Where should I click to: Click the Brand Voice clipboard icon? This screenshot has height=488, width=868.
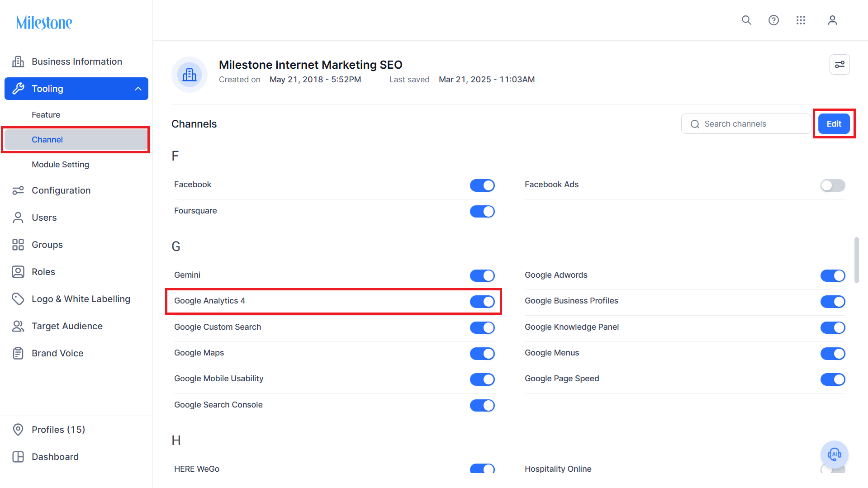(x=18, y=353)
